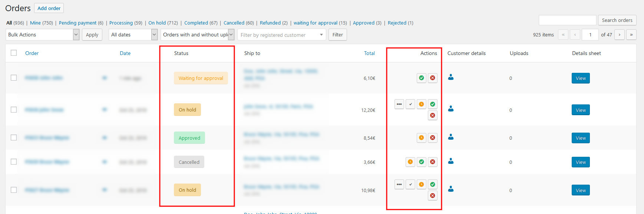Mark the 12,20€ order complete with checkmark icon

click(410, 104)
